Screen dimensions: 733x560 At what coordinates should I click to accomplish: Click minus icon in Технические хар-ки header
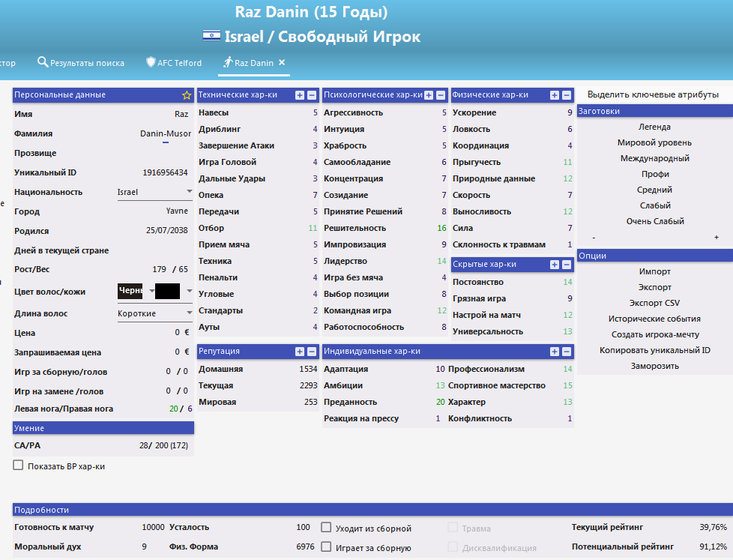click(312, 95)
